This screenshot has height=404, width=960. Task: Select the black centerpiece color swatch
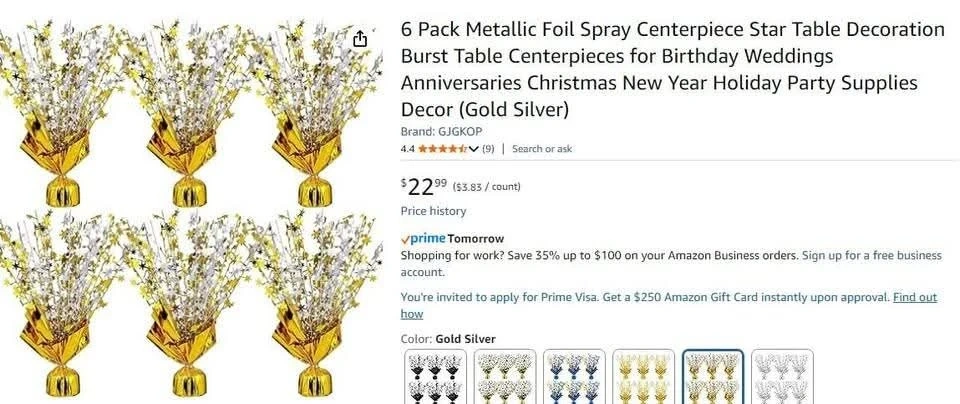point(436,376)
